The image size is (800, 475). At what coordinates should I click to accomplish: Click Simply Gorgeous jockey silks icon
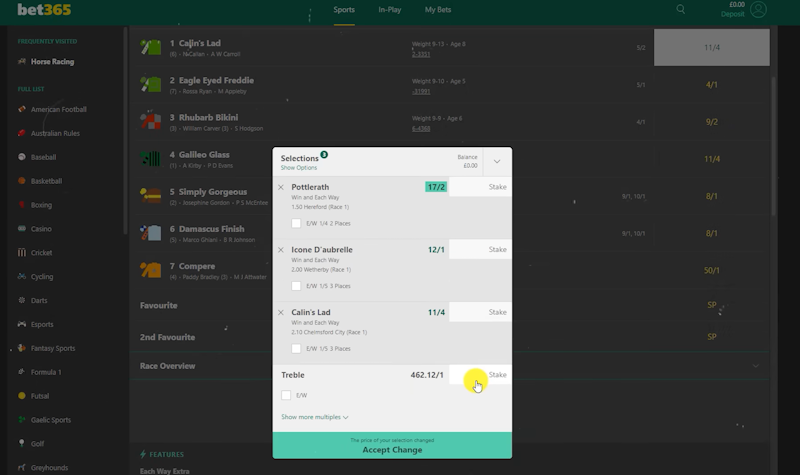[151, 196]
